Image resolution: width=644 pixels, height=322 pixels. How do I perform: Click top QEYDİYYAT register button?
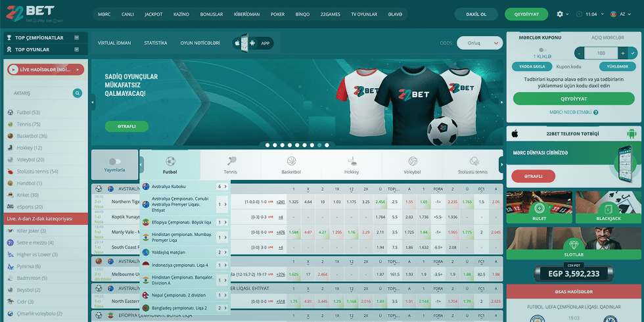526,14
